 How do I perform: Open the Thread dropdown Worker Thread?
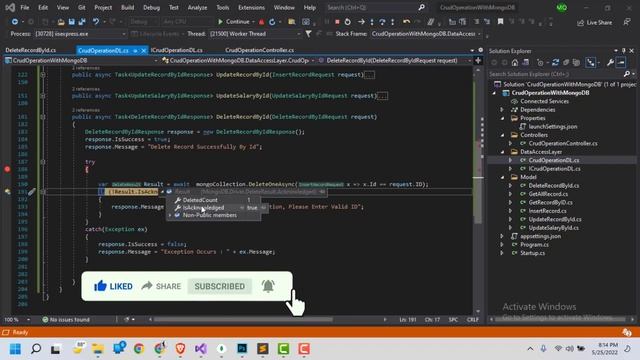[255, 34]
